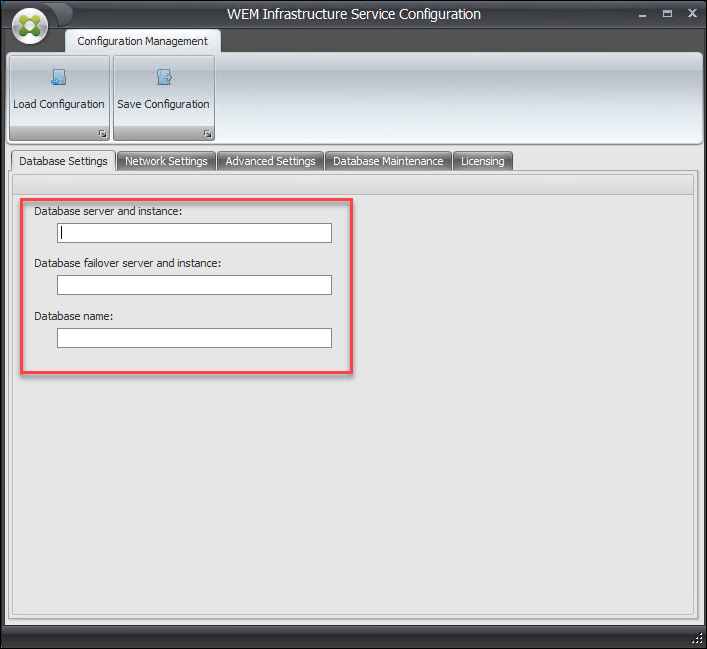Switch to the Database Settings tab
707x649 pixels.
click(x=63, y=161)
